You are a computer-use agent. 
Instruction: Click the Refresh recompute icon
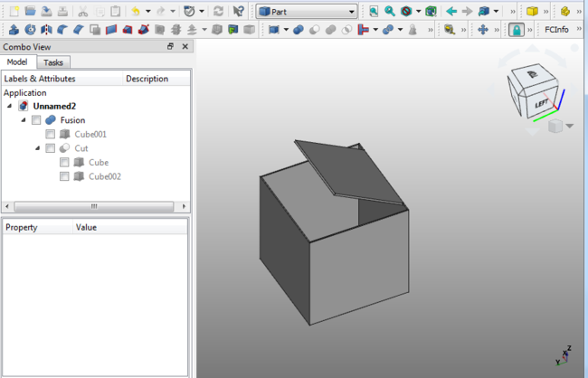point(218,11)
